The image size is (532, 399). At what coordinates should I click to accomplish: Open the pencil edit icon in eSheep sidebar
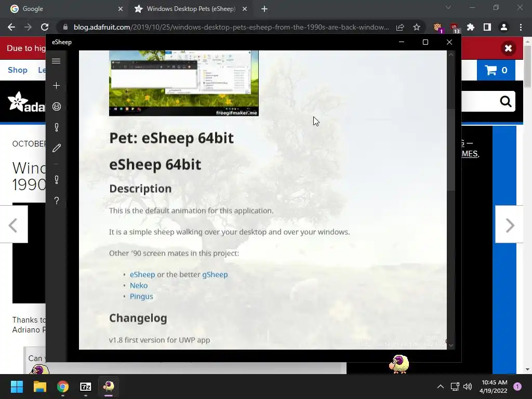point(56,148)
